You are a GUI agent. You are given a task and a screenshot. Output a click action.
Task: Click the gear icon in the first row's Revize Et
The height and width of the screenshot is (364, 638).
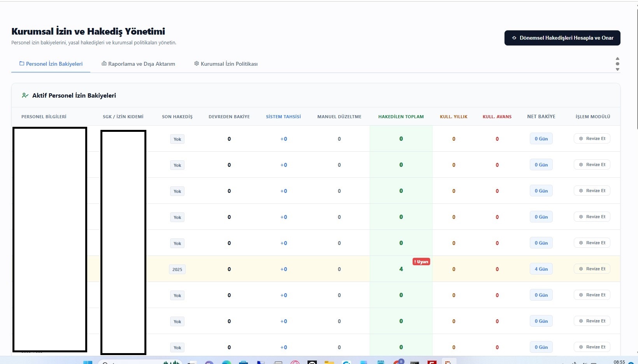(x=581, y=138)
